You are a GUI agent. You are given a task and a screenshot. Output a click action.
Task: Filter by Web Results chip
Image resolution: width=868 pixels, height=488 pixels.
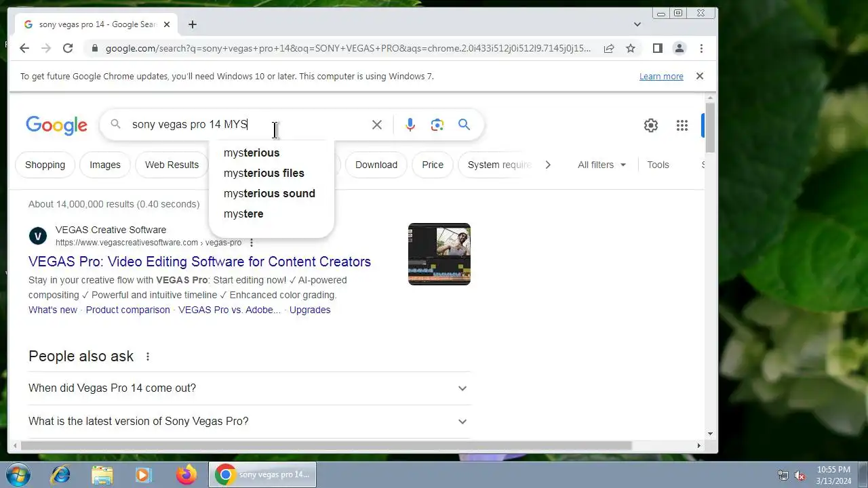172,165
